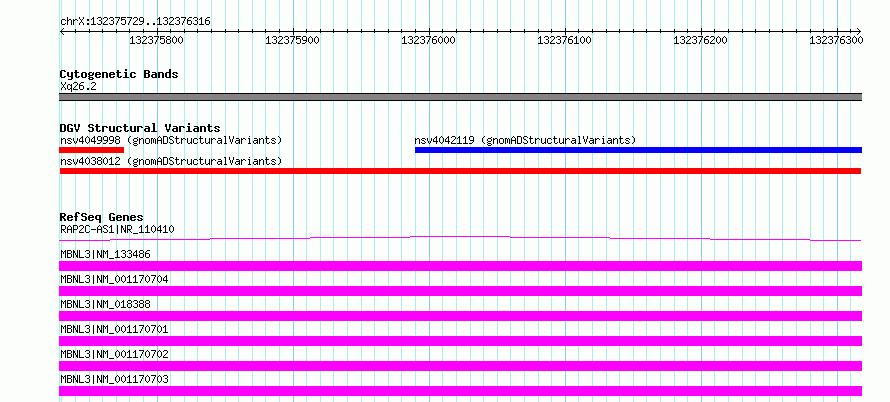Click the blue nsv4042119 variant bar
Viewport: 890px width, 402px height.
639,150
